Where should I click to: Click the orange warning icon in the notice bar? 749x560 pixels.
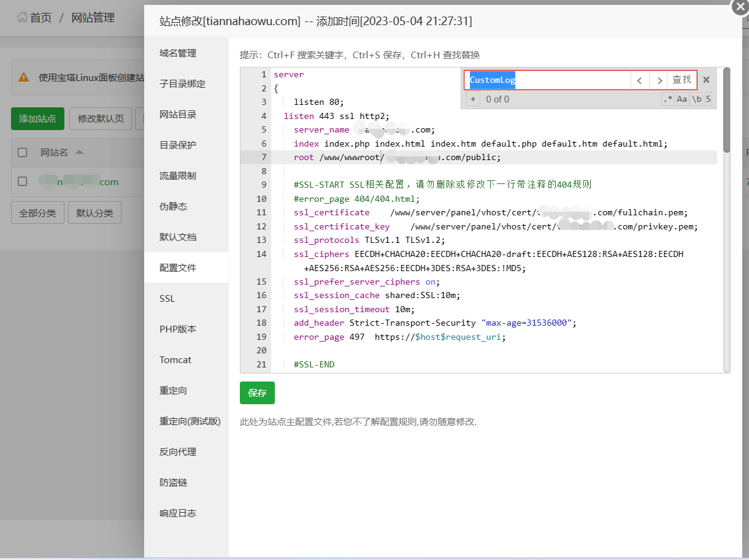pyautogui.click(x=24, y=77)
